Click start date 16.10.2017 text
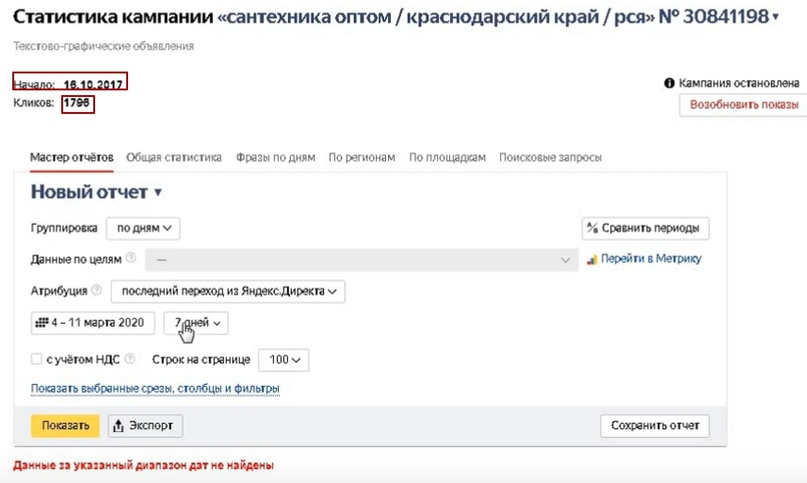Screen dimensions: 807x483 pyautogui.click(x=93, y=84)
